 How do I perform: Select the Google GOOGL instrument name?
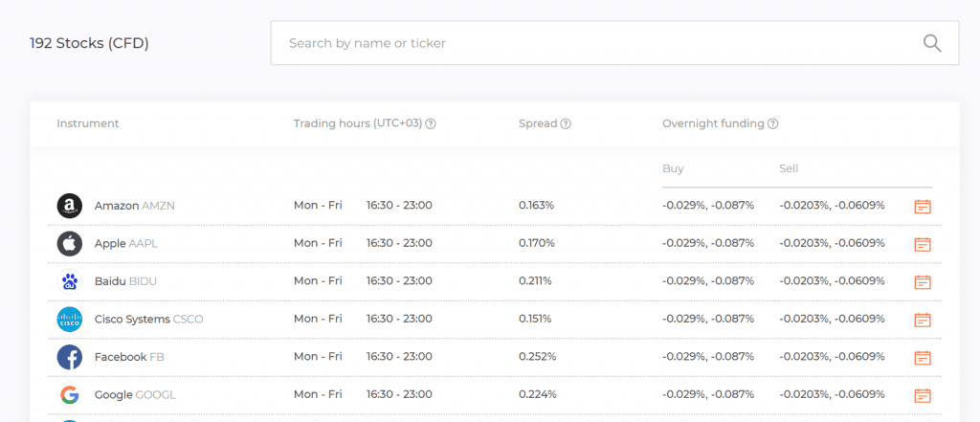(135, 395)
